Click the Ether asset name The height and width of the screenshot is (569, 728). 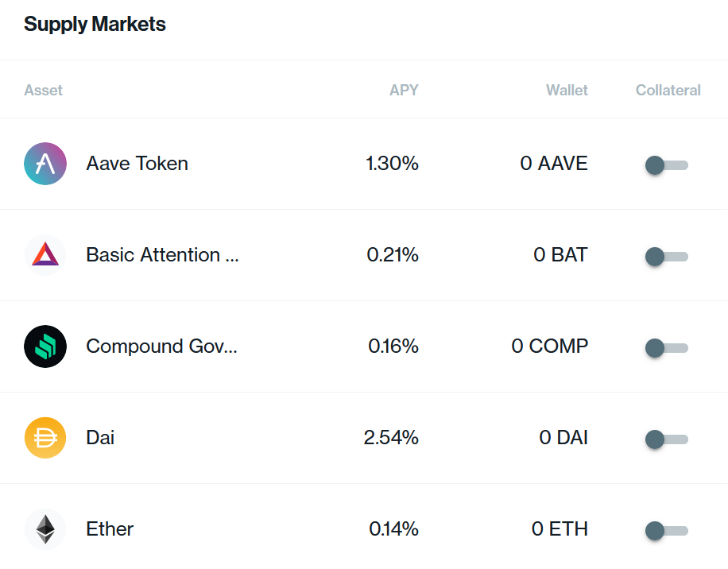coord(110,529)
